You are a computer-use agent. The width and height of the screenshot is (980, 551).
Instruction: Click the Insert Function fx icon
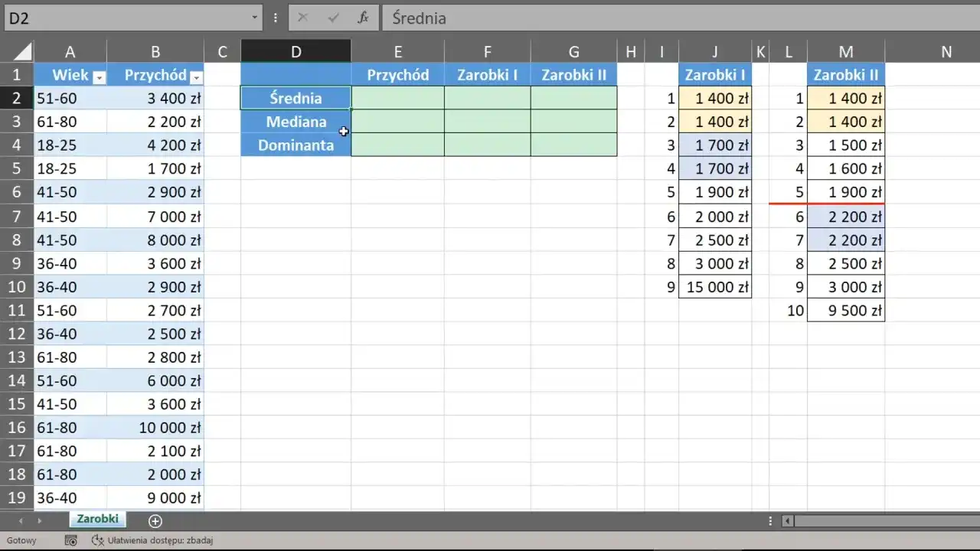(364, 18)
